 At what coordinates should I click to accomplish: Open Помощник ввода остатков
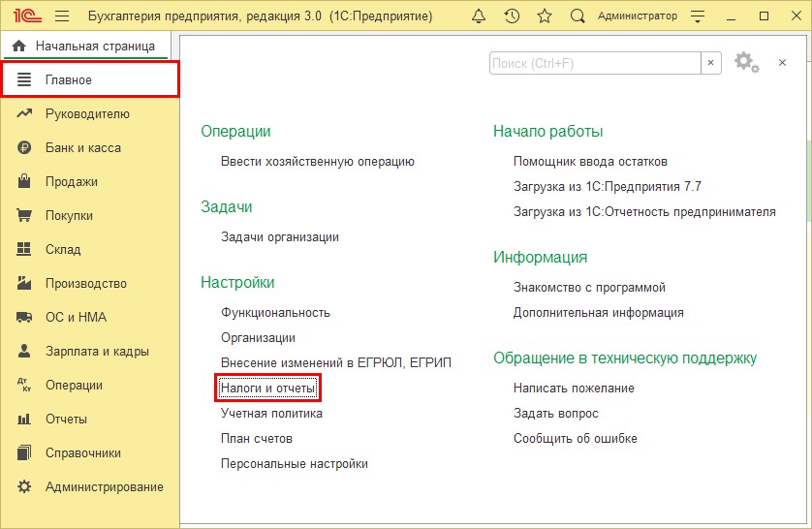click(x=590, y=162)
